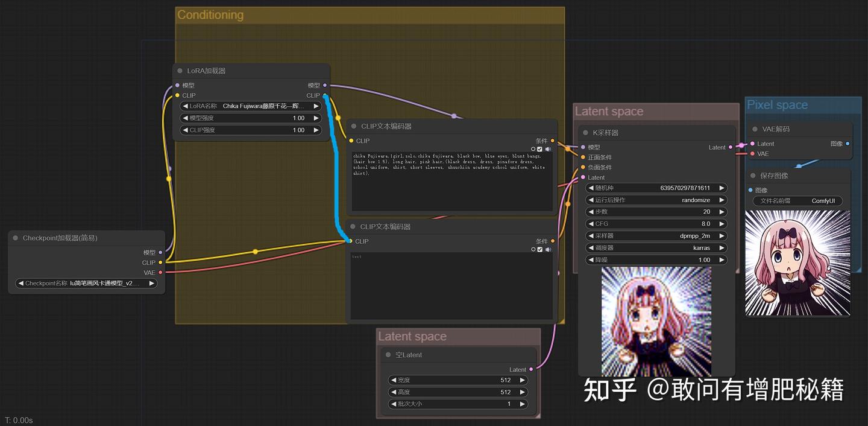Click the VAE input port on VAE解码
This screenshot has width=868, height=426.
click(x=752, y=153)
